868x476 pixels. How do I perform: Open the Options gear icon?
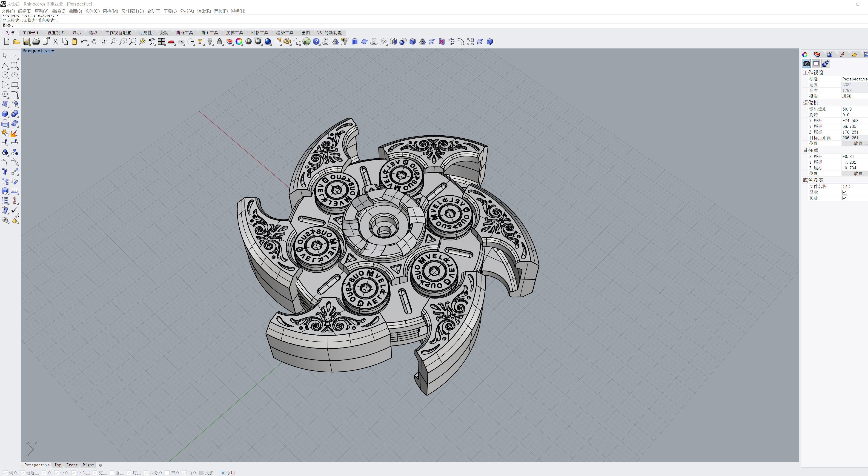pyautogui.click(x=287, y=41)
